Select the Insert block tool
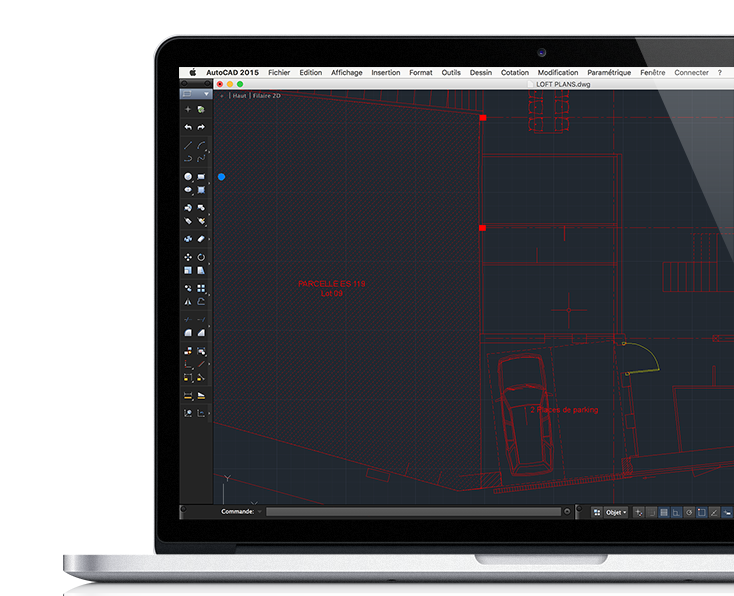 (188, 207)
